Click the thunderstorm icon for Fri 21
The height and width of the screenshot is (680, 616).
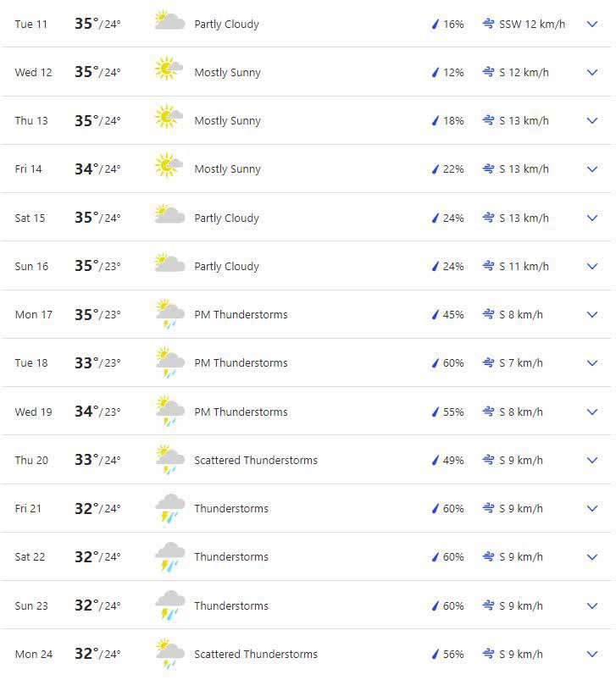[170, 508]
